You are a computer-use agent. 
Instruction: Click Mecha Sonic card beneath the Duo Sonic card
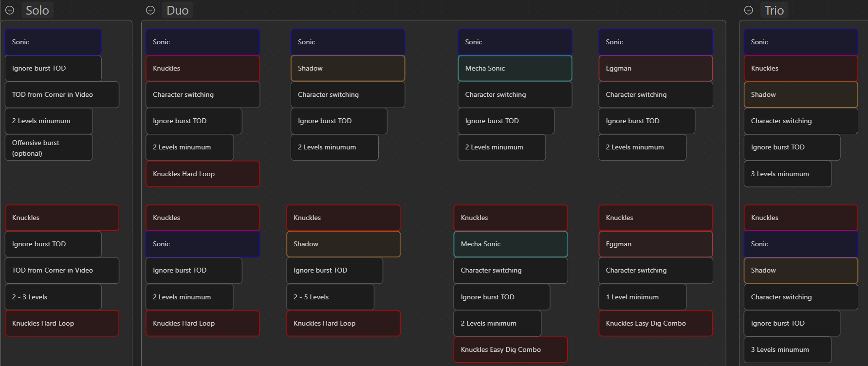pyautogui.click(x=515, y=68)
